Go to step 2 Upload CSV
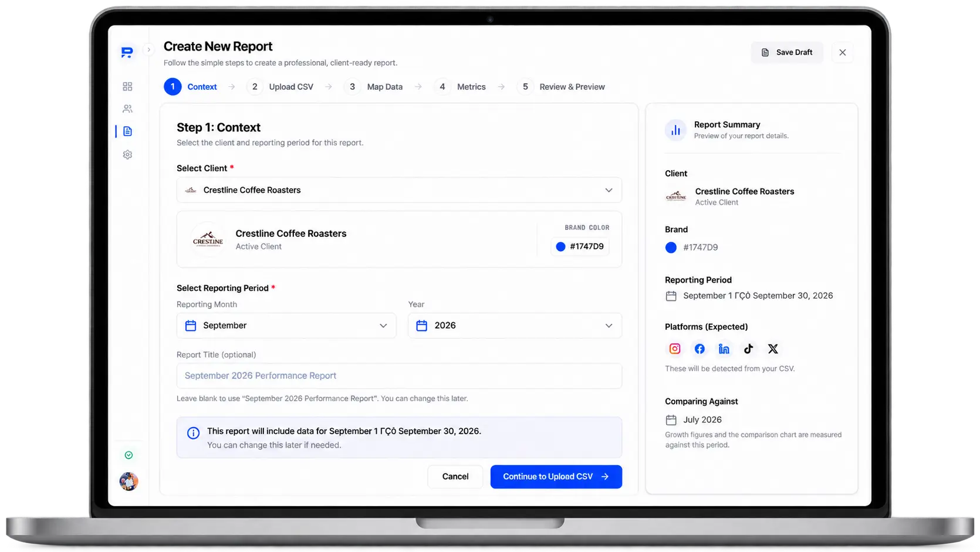This screenshot has width=980, height=552. point(280,87)
